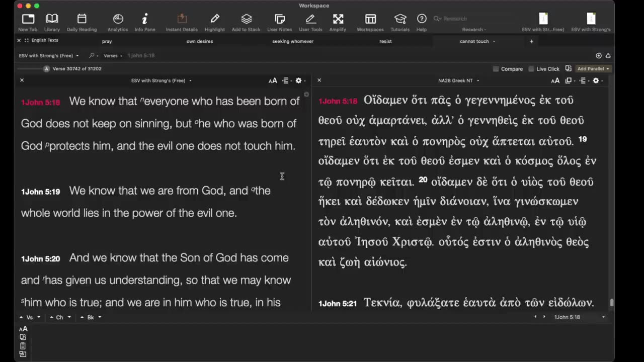This screenshot has height=362, width=644.
Task: Switch to the resist tab
Action: pyautogui.click(x=385, y=41)
